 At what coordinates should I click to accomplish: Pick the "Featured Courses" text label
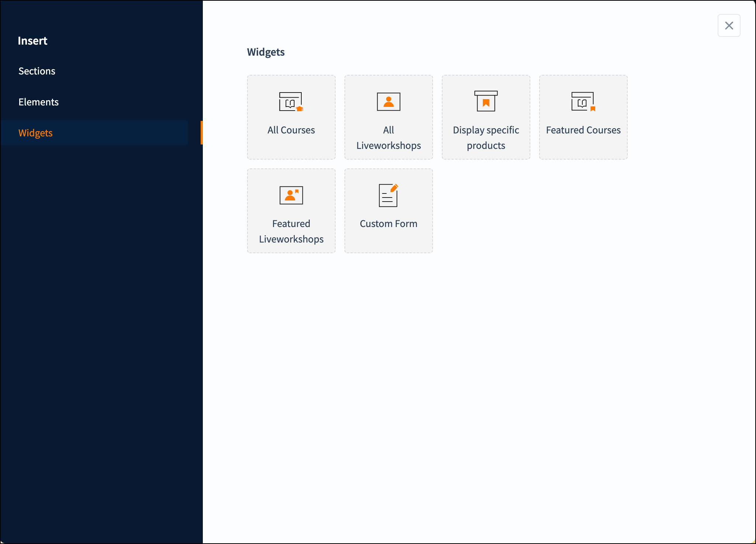(x=583, y=130)
